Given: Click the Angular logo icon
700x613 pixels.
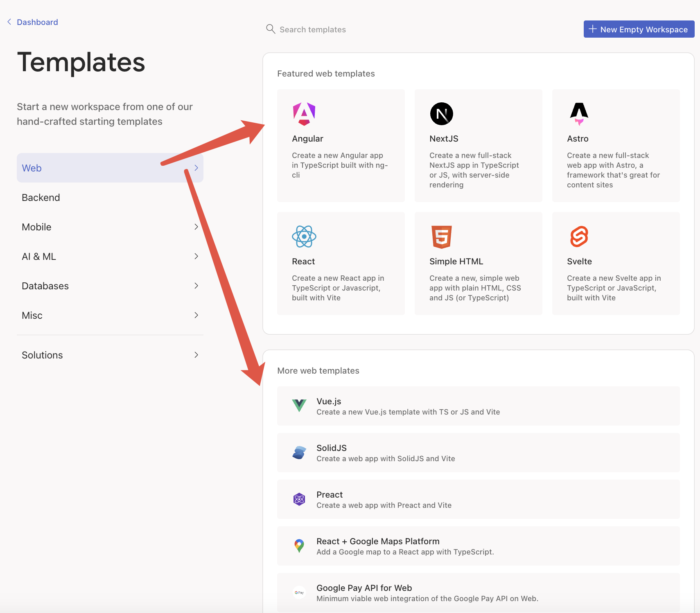Looking at the screenshot, I should (304, 114).
